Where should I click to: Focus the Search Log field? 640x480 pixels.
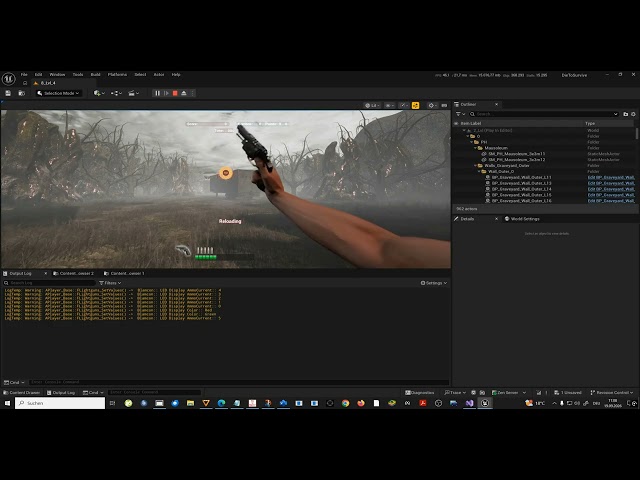[49, 283]
